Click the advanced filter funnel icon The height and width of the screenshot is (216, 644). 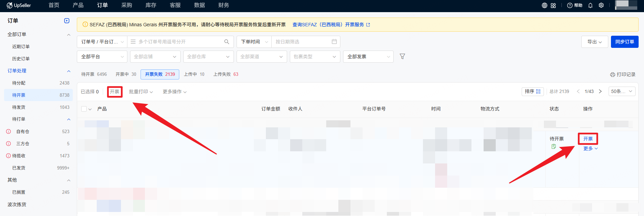click(402, 57)
